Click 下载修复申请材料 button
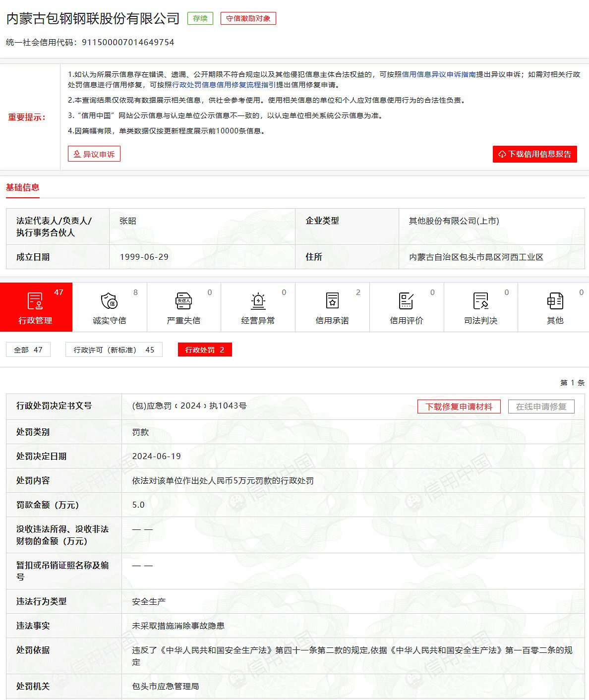Image resolution: width=589 pixels, height=700 pixels. click(459, 407)
